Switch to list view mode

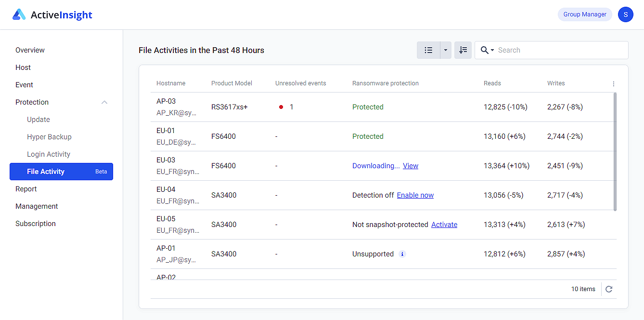428,50
